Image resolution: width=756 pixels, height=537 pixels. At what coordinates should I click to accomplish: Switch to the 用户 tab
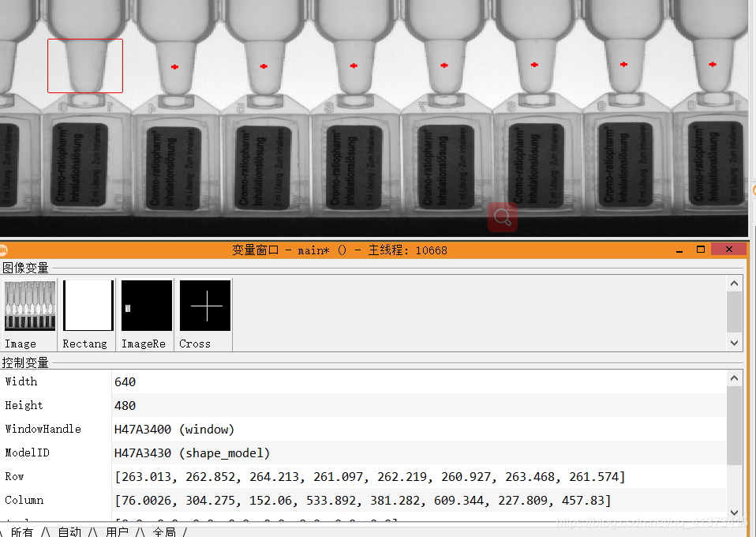117,531
